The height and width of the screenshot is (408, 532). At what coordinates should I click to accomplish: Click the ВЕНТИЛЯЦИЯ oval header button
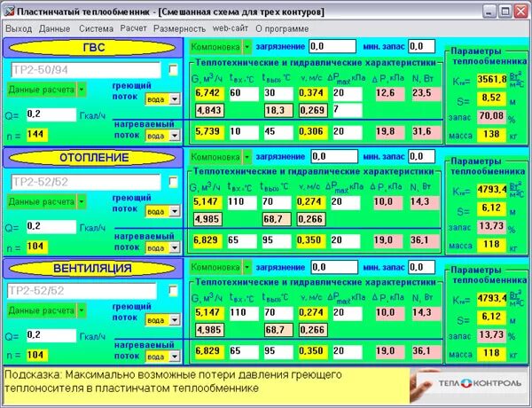92,268
